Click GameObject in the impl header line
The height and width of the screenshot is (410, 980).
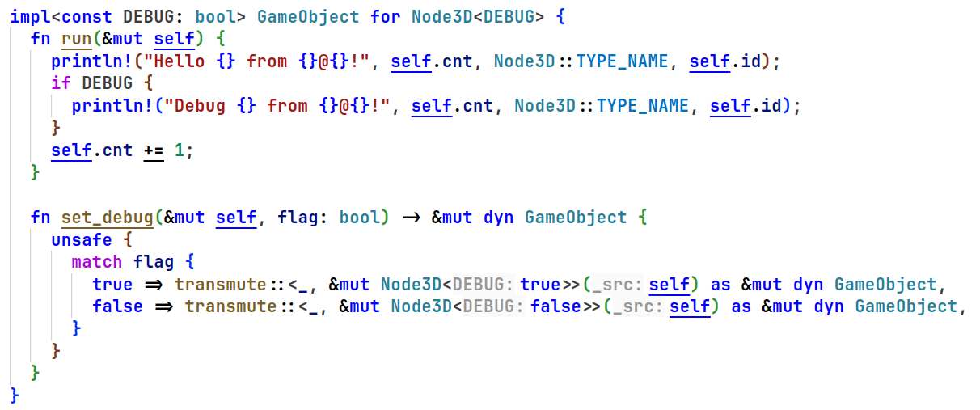click(307, 17)
